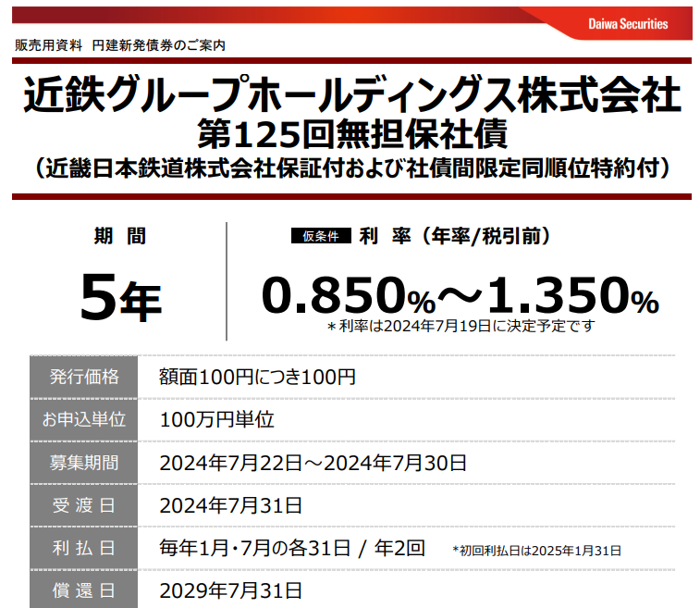700x608 pixels.
Task: Click the 募集期間 row label
Action: pos(84,463)
